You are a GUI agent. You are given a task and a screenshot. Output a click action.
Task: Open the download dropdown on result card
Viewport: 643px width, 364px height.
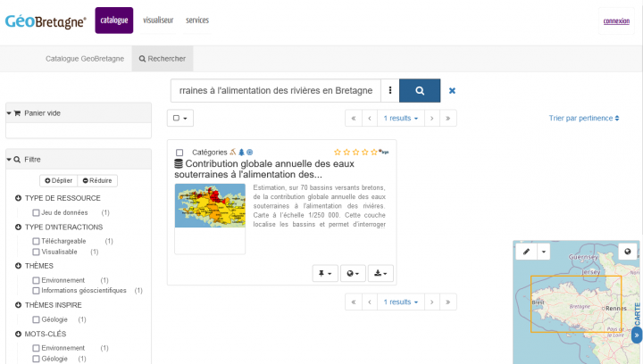380,273
